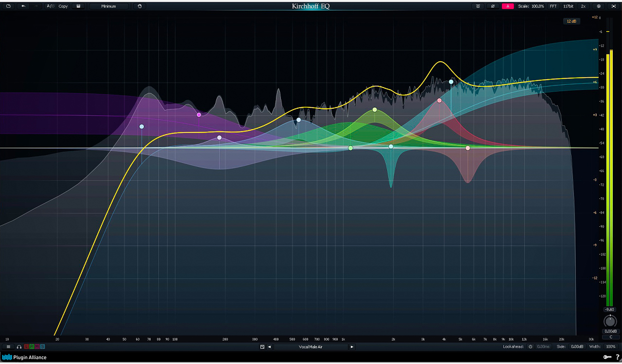Image resolution: width=622 pixels, height=364 pixels.
Task: Select the FFT analyzer option
Action: point(553,6)
